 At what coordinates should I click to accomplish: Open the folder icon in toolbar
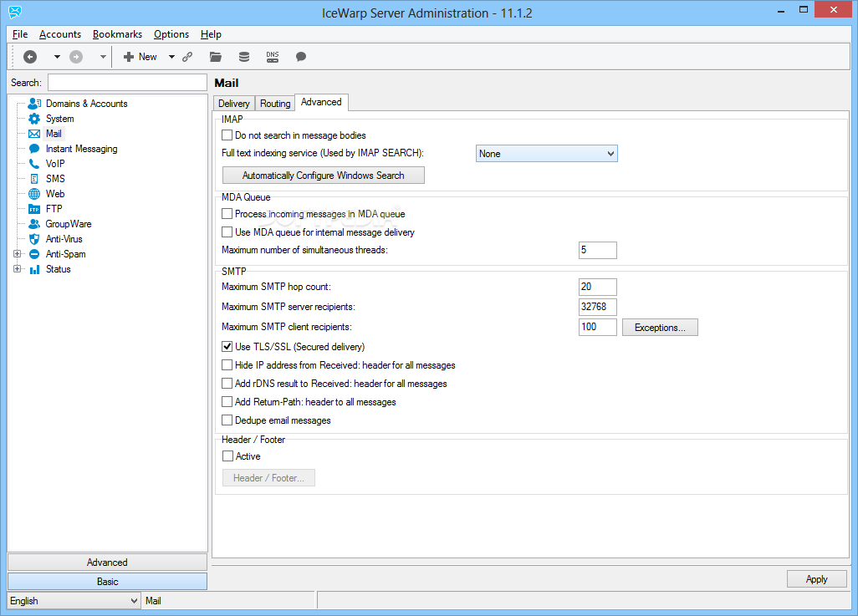tap(216, 57)
